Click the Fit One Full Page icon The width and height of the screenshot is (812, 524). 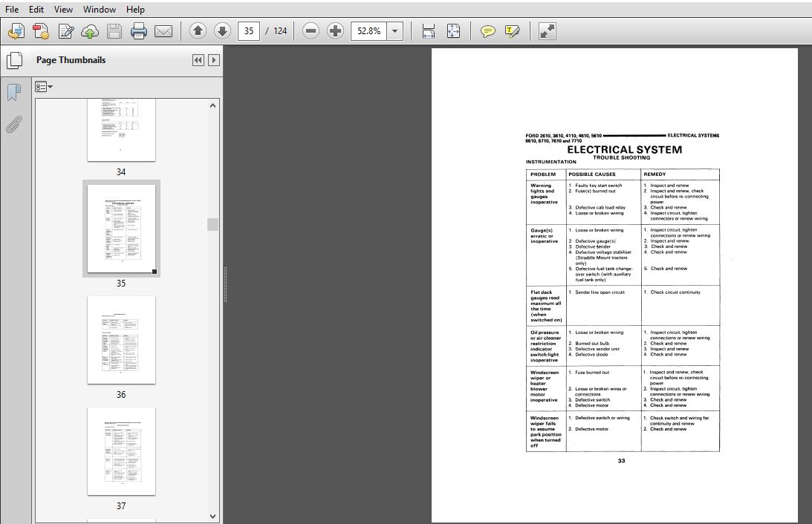click(x=453, y=31)
